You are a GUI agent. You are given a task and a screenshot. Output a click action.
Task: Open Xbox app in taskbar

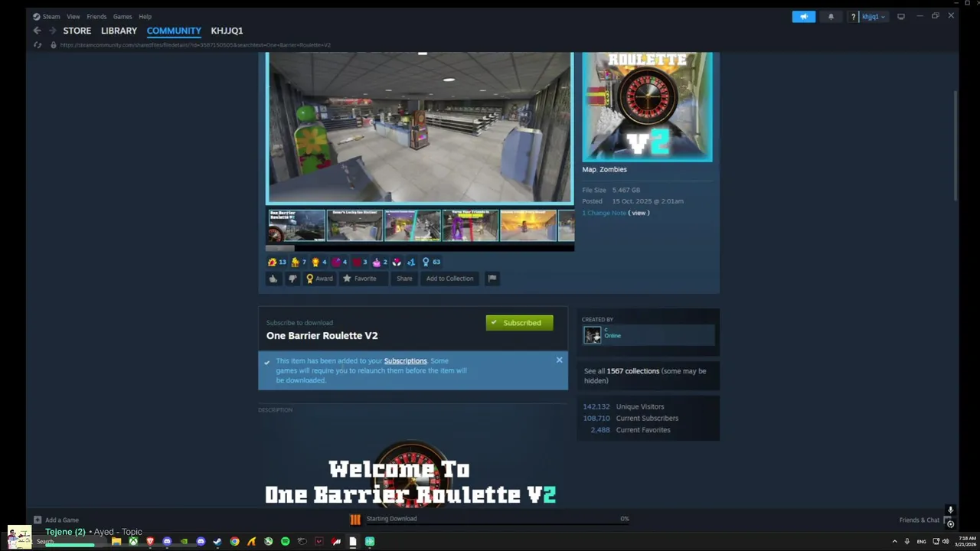(x=133, y=541)
